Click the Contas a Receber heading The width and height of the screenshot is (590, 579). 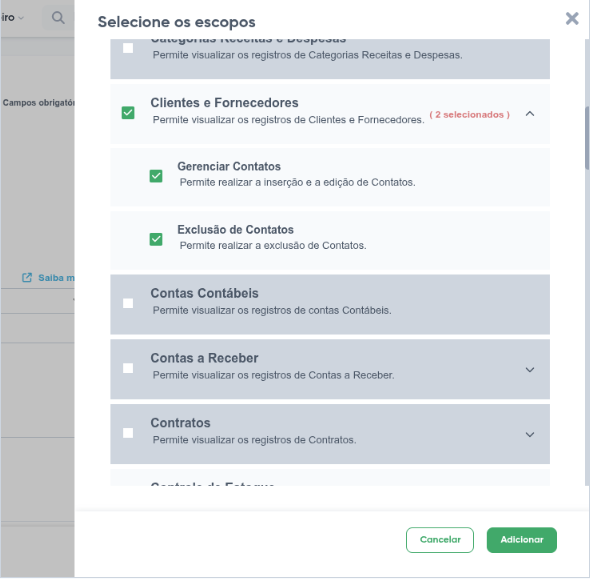pos(204,358)
